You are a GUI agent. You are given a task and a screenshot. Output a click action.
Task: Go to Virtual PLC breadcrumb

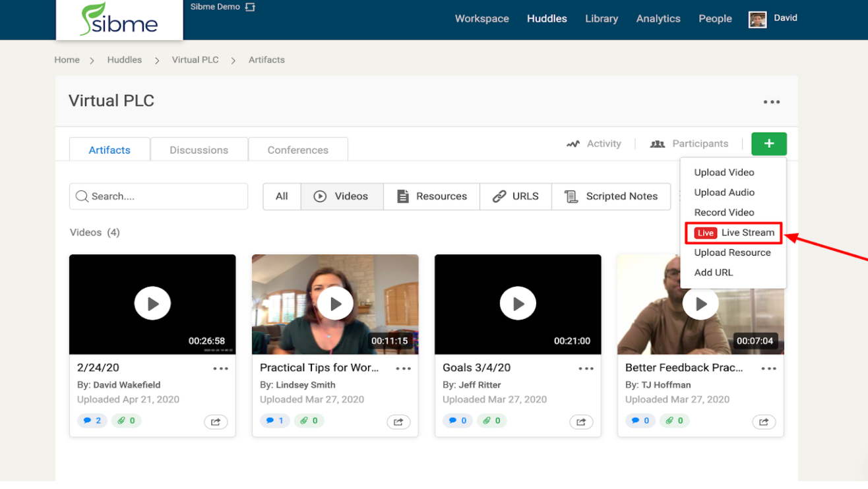pos(195,60)
